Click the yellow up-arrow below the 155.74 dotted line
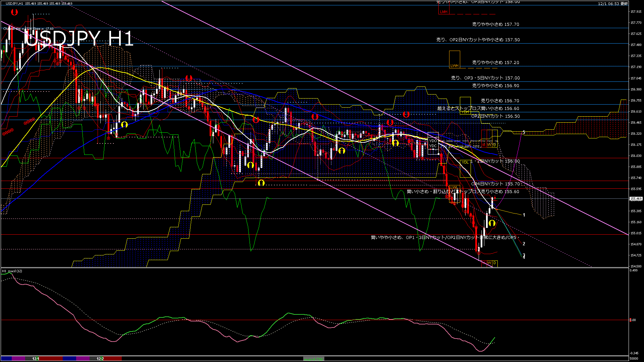 (261, 183)
